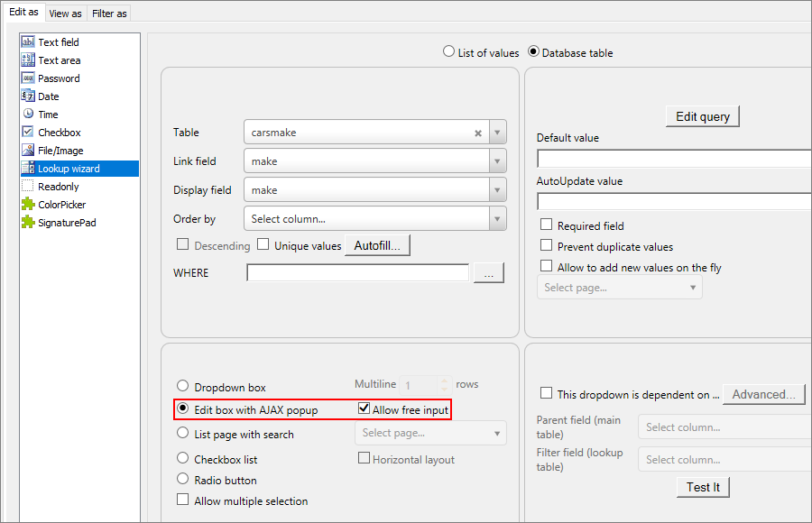Viewport: 812px width, 523px height.
Task: Select the File/Image edit type icon
Action: (x=28, y=150)
